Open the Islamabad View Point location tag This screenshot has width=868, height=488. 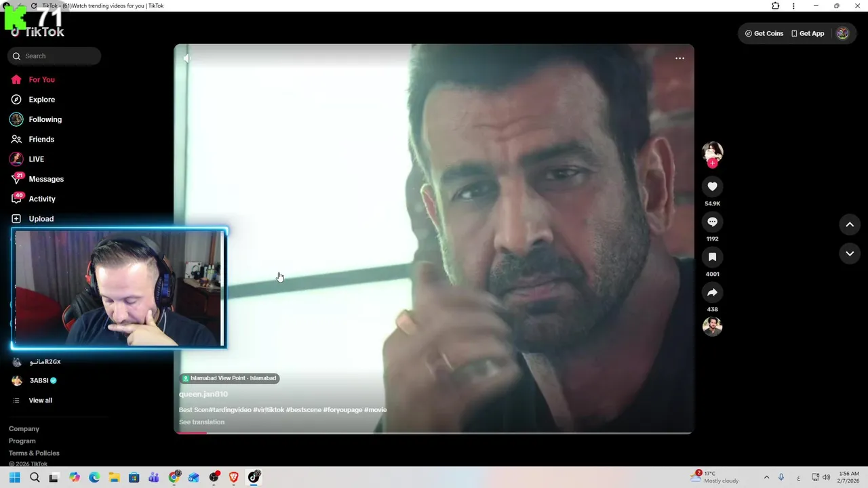(229, 378)
